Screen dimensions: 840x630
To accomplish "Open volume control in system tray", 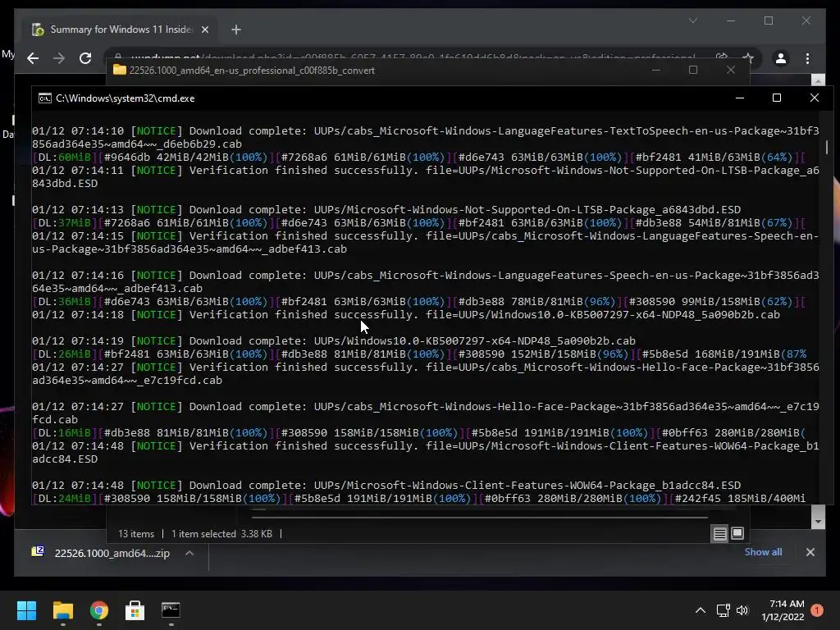I will point(742,610).
